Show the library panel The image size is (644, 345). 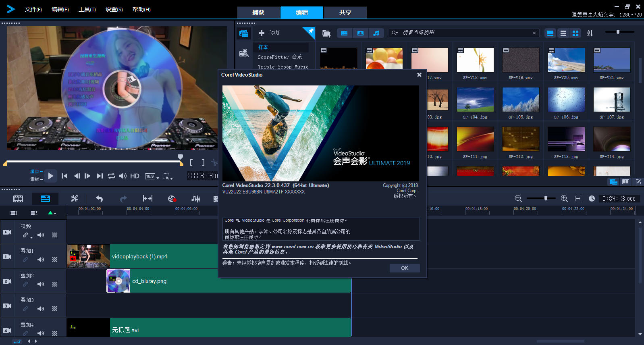[x=613, y=182]
